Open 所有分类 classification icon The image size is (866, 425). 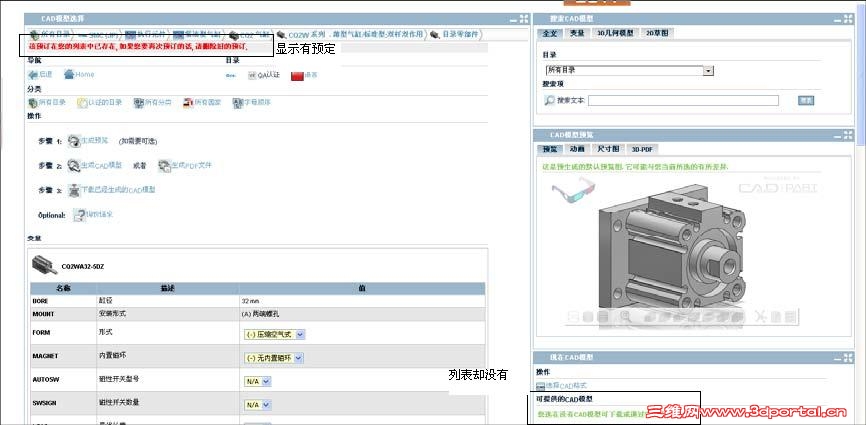point(139,103)
